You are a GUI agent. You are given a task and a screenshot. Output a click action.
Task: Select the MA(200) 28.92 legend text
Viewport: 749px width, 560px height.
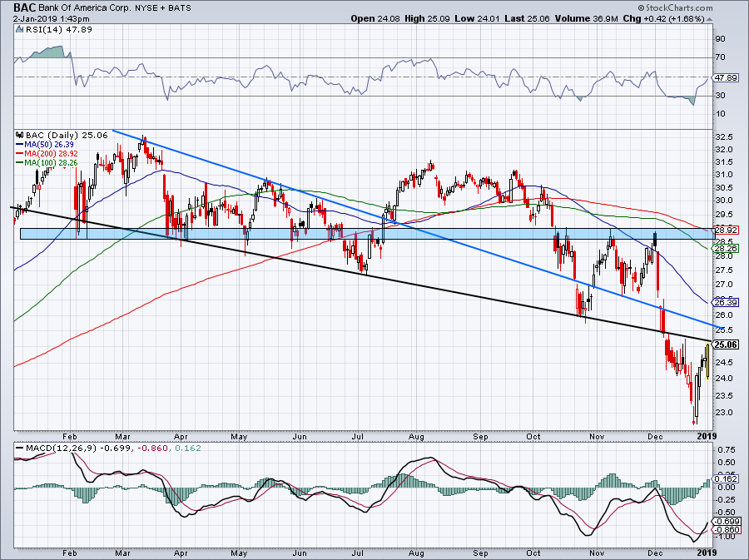click(51, 154)
